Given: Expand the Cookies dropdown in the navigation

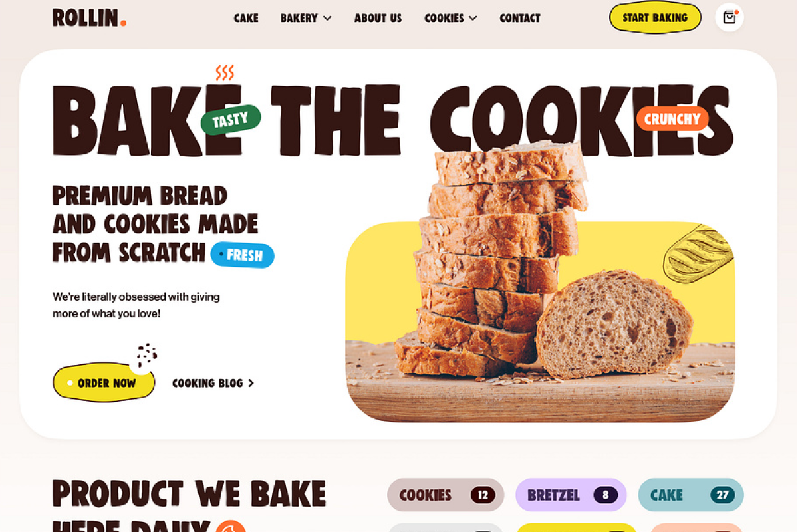Looking at the screenshot, I should (451, 18).
